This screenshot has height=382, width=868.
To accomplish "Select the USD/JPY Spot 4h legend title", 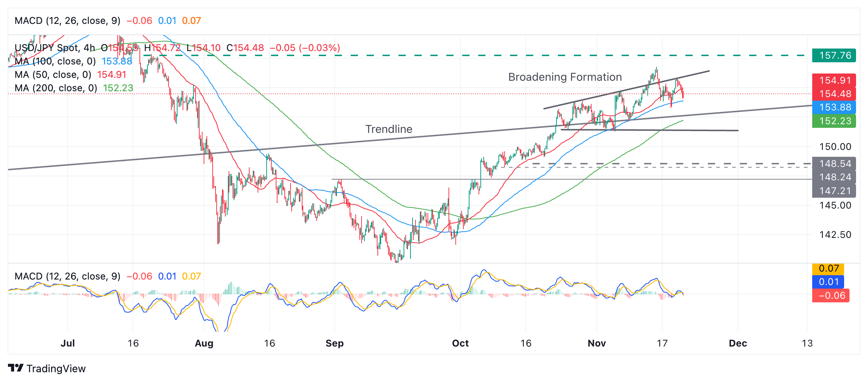I will 55,48.
